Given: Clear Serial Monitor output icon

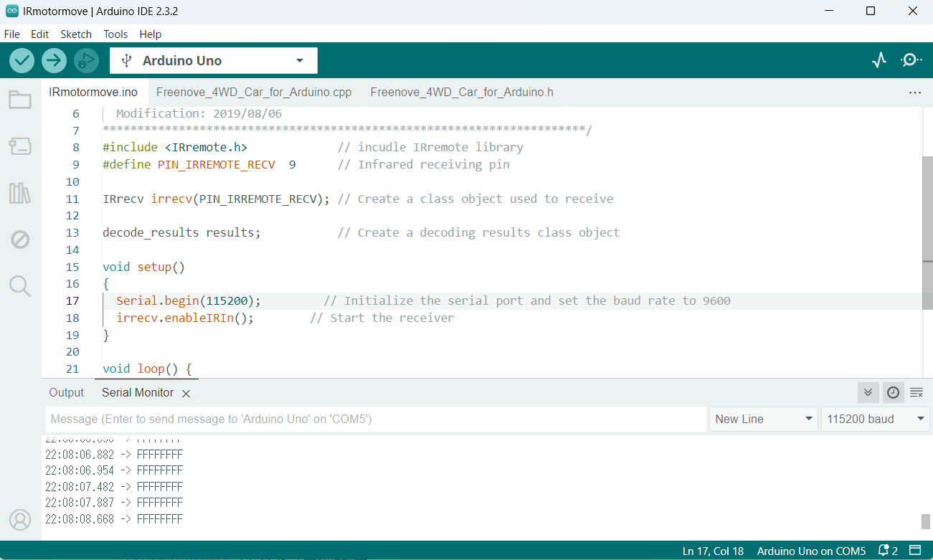Looking at the screenshot, I should [x=917, y=392].
